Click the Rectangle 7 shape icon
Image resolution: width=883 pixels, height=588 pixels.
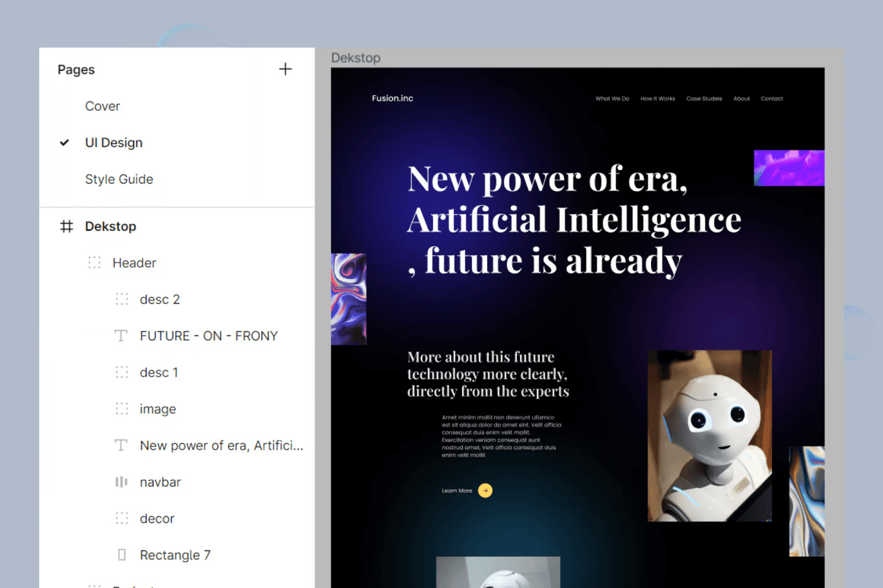122,555
